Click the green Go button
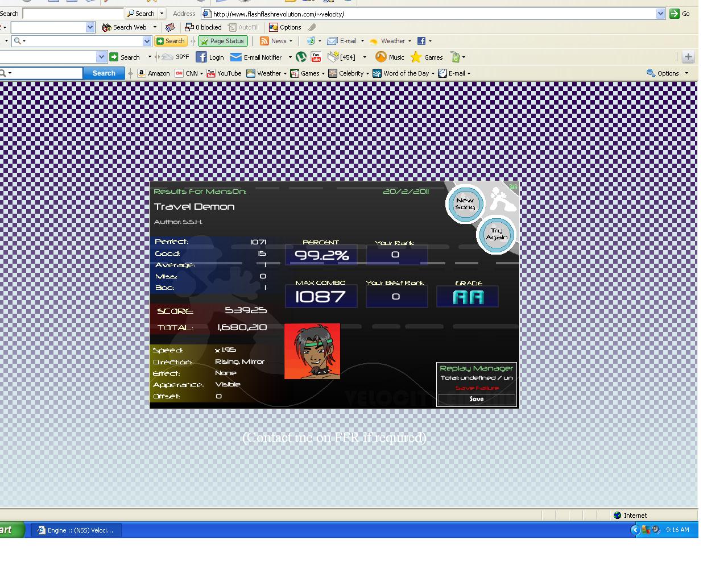This screenshot has width=728, height=582. click(x=680, y=14)
